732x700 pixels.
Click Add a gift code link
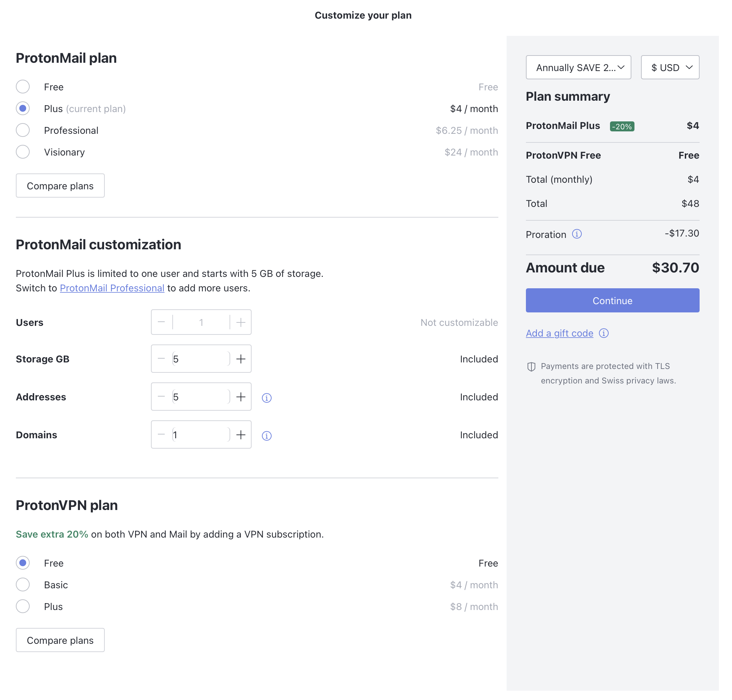coord(559,333)
